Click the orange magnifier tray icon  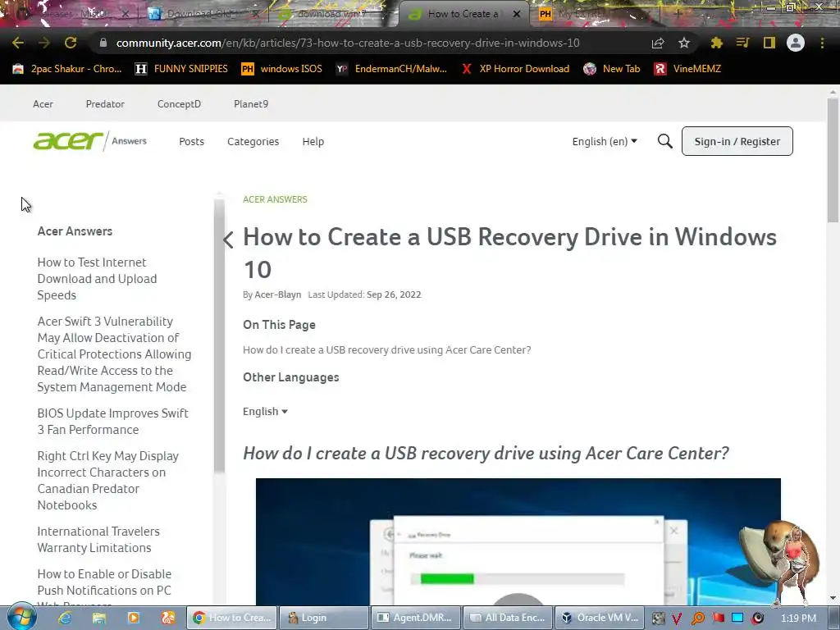pos(697,619)
